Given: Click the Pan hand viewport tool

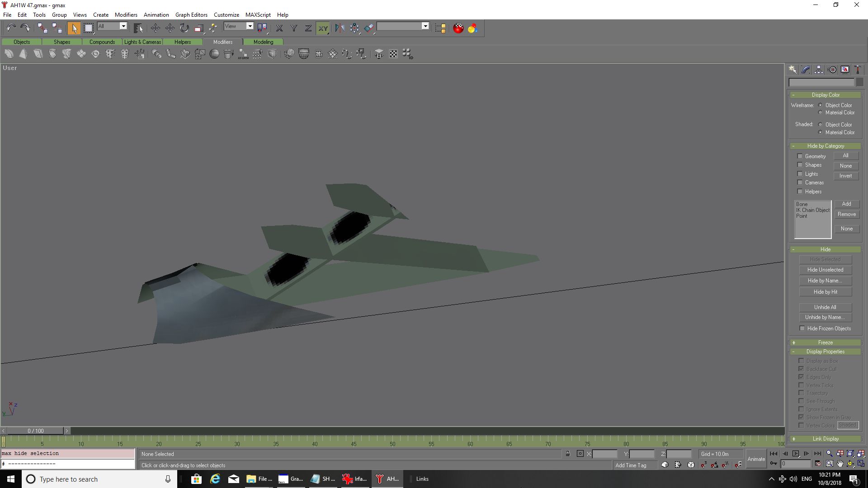Looking at the screenshot, I should [x=840, y=464].
